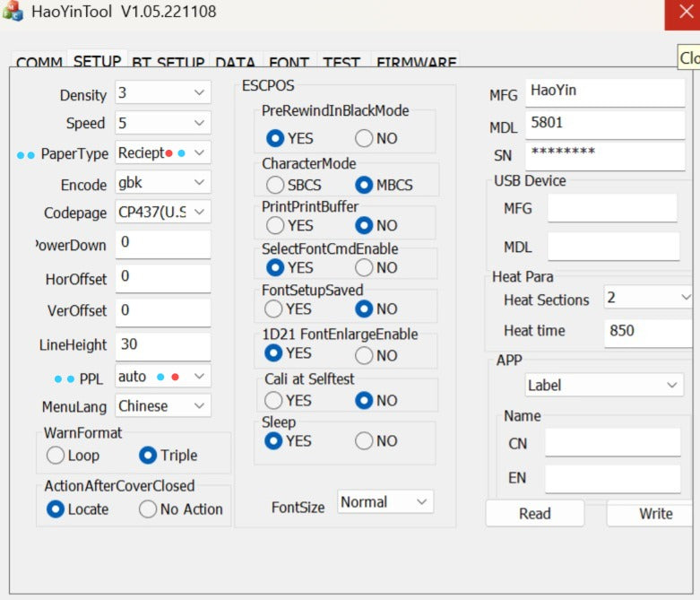
Task: Open the APP Label dropdown
Action: [x=604, y=385]
